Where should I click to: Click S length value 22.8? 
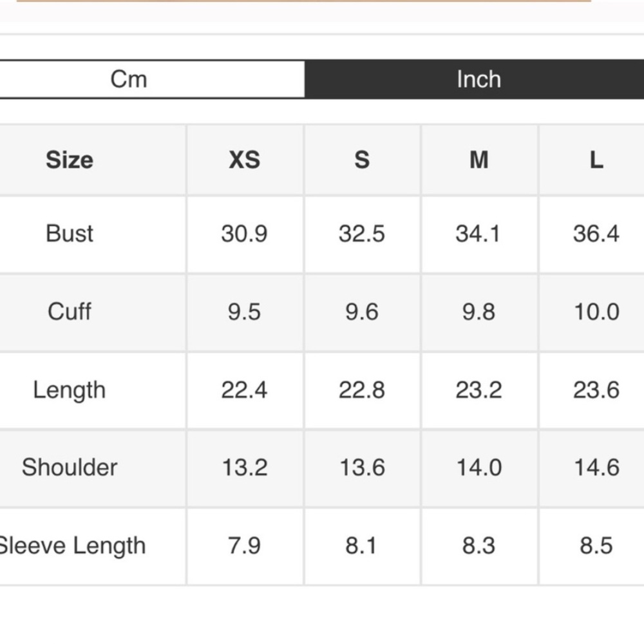coord(362,390)
